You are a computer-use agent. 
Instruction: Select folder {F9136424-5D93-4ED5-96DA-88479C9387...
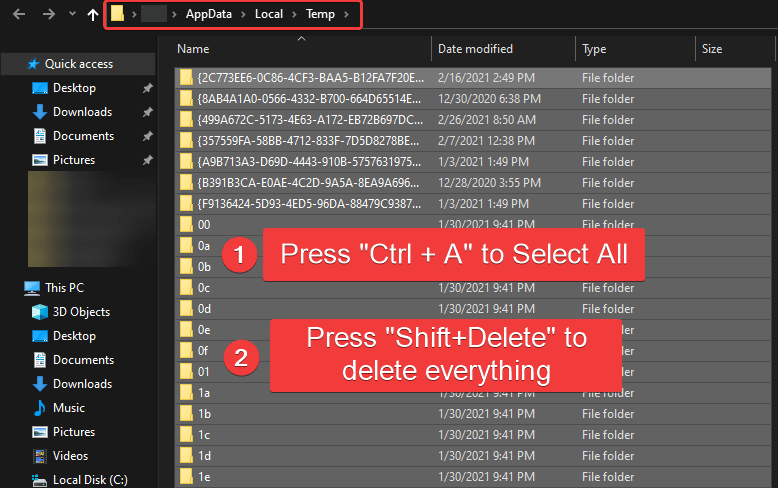pyautogui.click(x=473, y=204)
